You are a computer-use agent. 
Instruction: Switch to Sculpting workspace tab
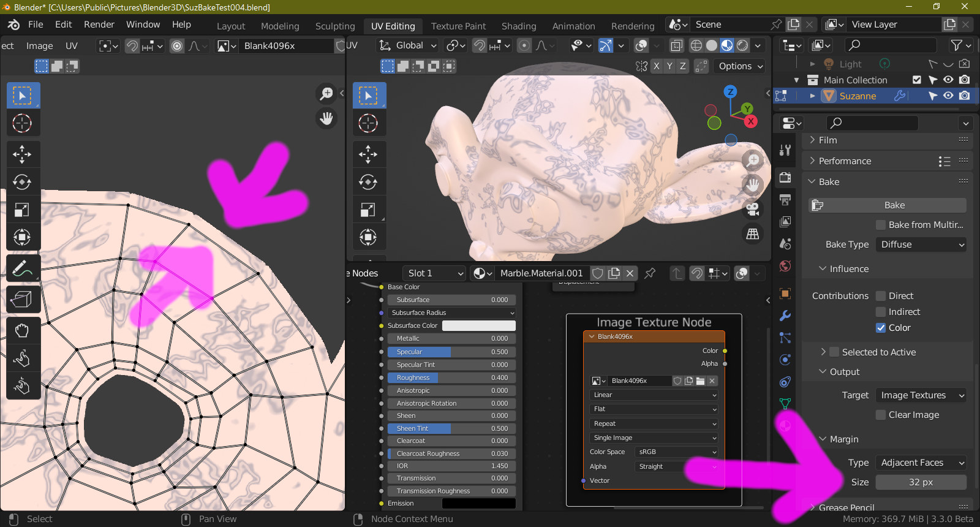[x=335, y=26]
